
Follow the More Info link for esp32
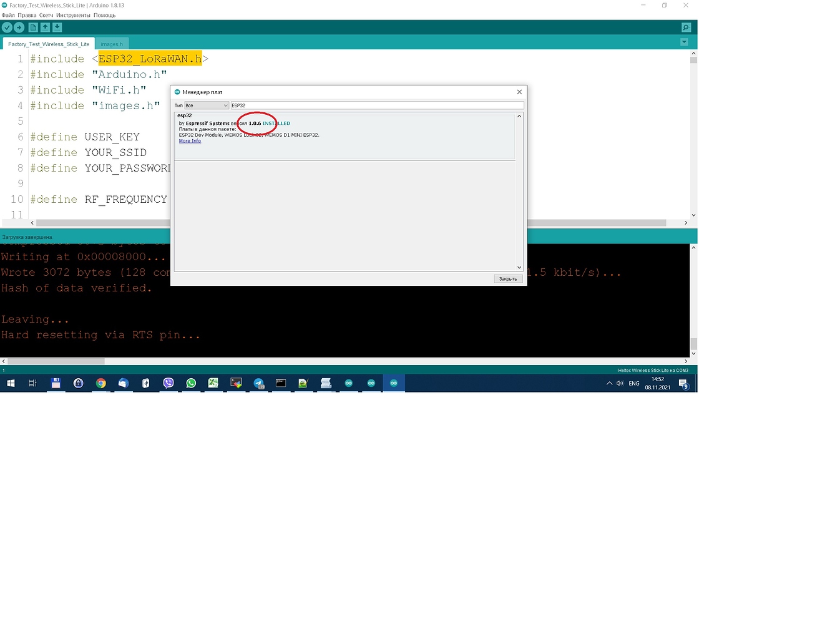[x=190, y=141]
